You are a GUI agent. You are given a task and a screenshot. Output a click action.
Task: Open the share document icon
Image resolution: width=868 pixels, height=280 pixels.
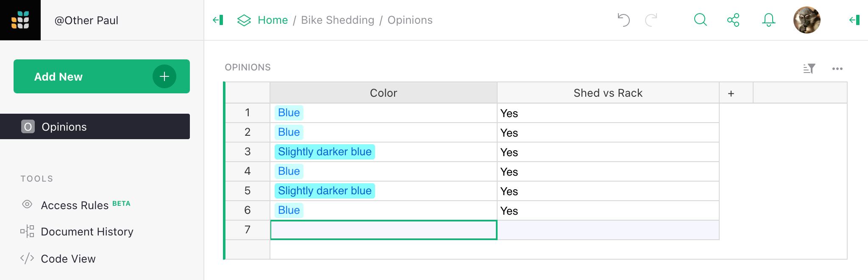[733, 20]
